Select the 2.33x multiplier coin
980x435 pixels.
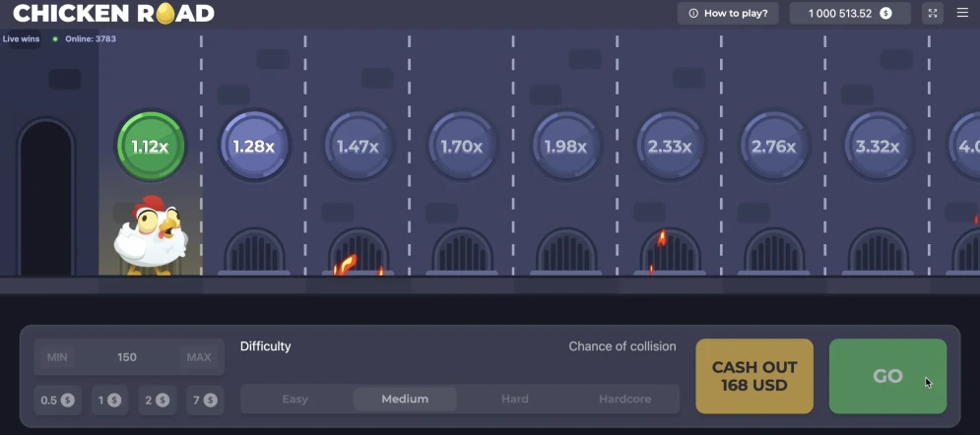tap(670, 146)
